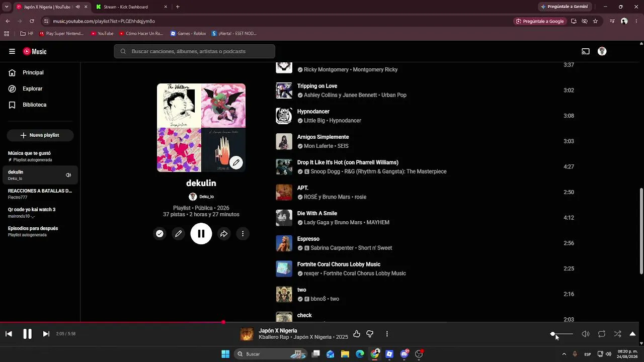
Task: Toggle the saved-to-library checkmark for dekulin playlist
Action: pos(159,234)
